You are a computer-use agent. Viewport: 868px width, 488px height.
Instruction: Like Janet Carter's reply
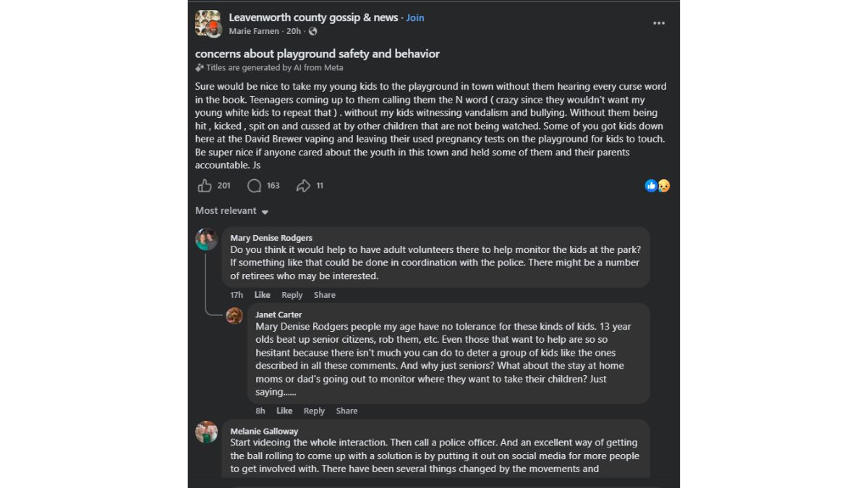(284, 411)
